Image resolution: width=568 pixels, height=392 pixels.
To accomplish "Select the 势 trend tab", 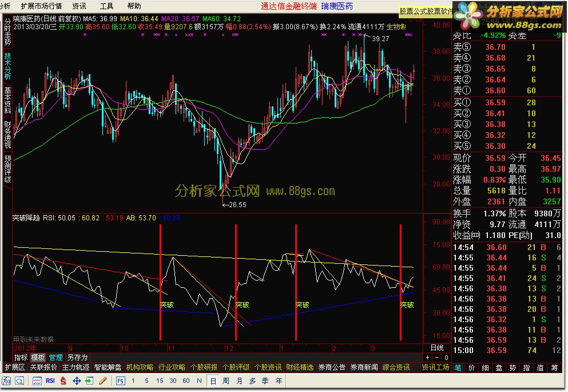I will click(x=513, y=368).
